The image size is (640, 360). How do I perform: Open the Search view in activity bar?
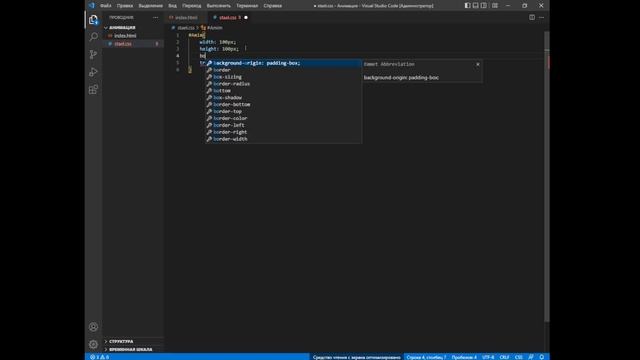[x=93, y=37]
